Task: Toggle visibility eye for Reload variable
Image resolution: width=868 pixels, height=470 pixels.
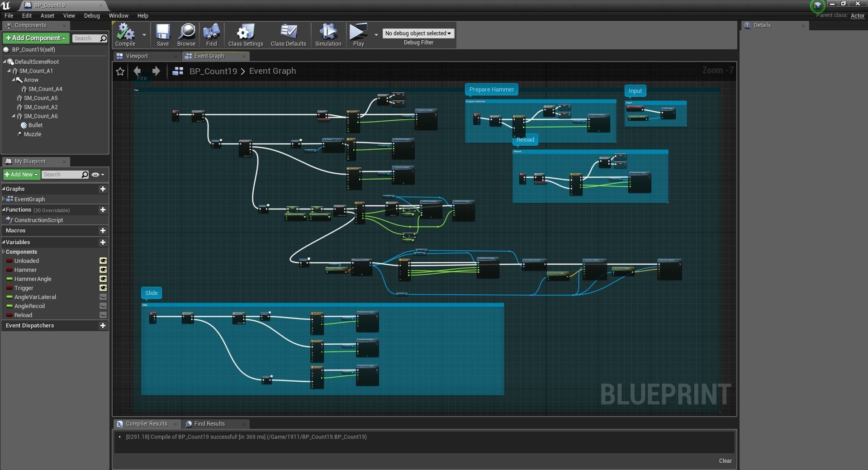Action: (103, 315)
